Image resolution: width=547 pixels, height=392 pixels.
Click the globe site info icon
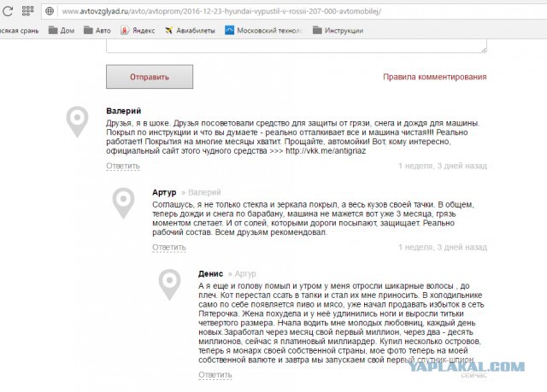pos(50,11)
